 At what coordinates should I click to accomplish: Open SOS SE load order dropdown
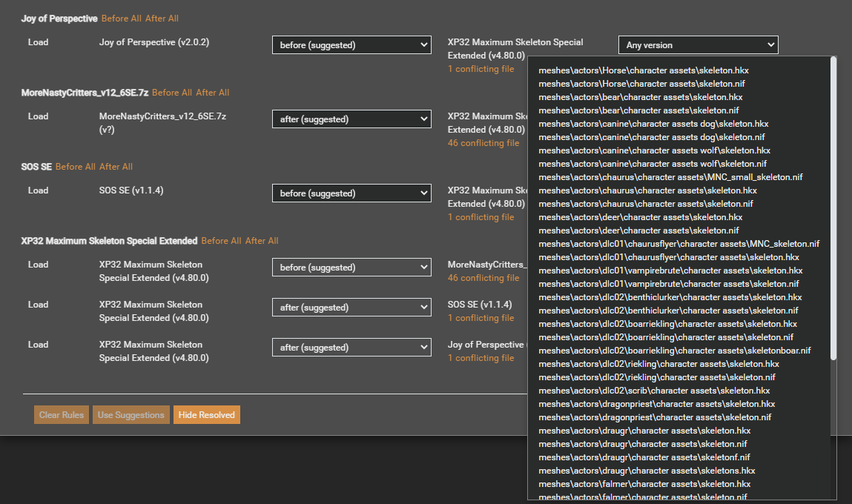pyautogui.click(x=351, y=193)
